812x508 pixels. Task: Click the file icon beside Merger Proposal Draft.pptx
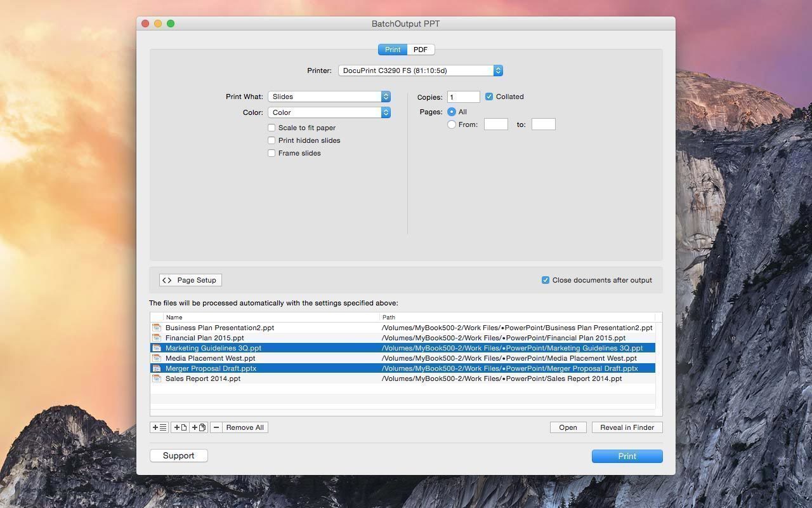pos(157,368)
